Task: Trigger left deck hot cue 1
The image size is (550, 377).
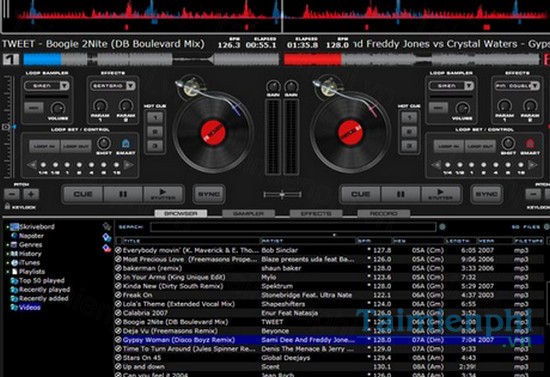Action: coord(155,117)
